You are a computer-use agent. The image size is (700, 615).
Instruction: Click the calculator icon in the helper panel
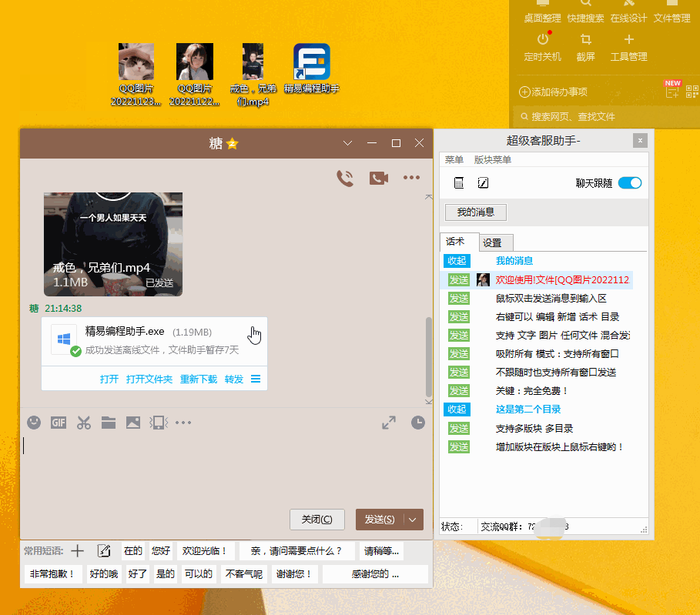[x=459, y=183]
